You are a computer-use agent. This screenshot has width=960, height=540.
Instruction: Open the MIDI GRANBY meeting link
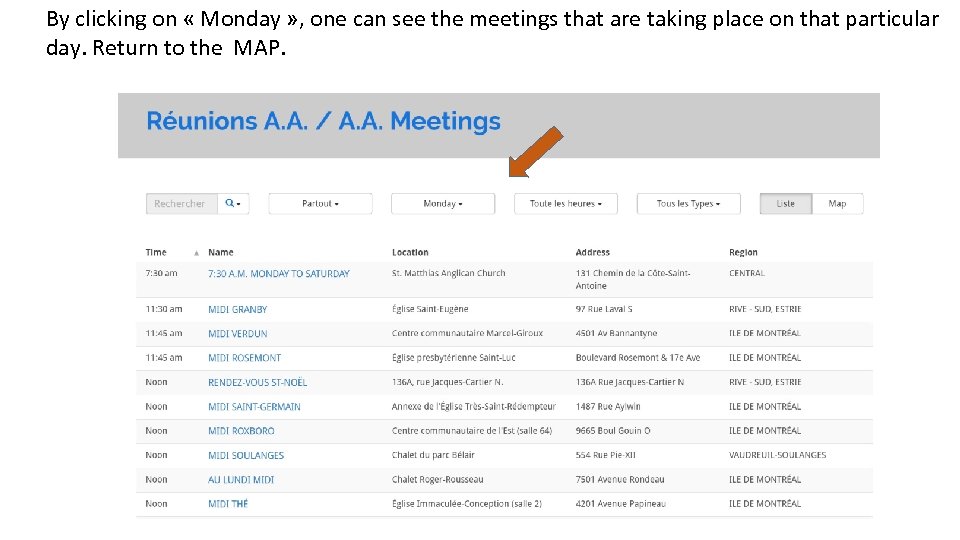pyautogui.click(x=237, y=310)
